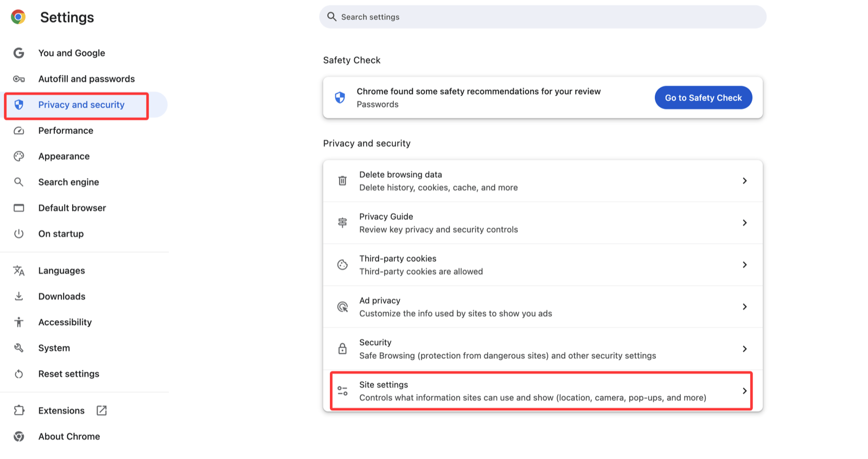Click the translate icon beside Languages
Viewport: 868px width, 459px height.
[19, 270]
